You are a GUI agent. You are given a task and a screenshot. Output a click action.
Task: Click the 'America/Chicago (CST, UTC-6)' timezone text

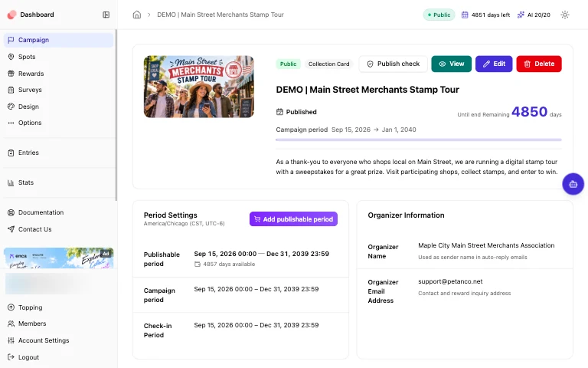coord(184,223)
